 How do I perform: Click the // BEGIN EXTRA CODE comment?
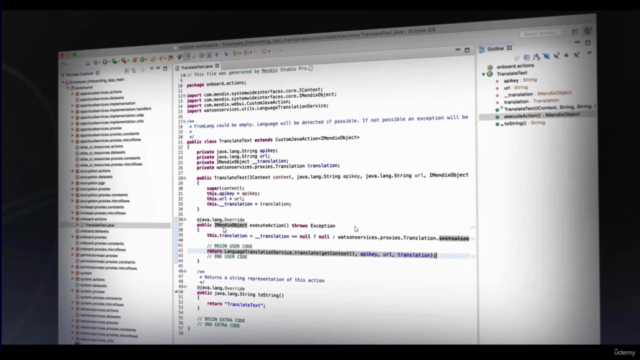pyautogui.click(x=221, y=320)
